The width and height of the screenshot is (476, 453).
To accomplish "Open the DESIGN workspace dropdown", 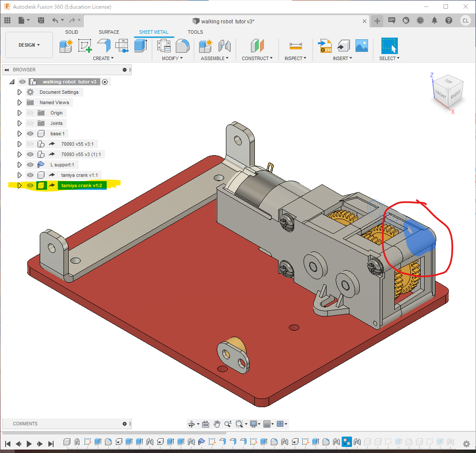I will click(29, 45).
